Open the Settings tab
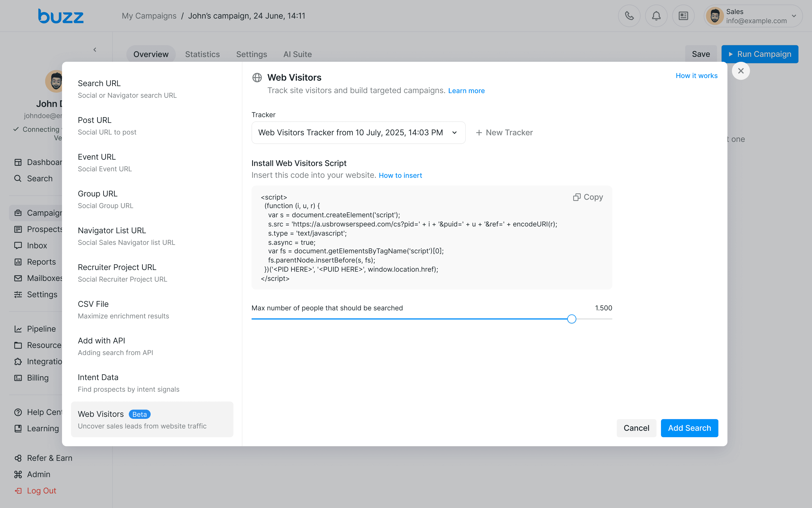The height and width of the screenshot is (508, 812). coord(251,54)
